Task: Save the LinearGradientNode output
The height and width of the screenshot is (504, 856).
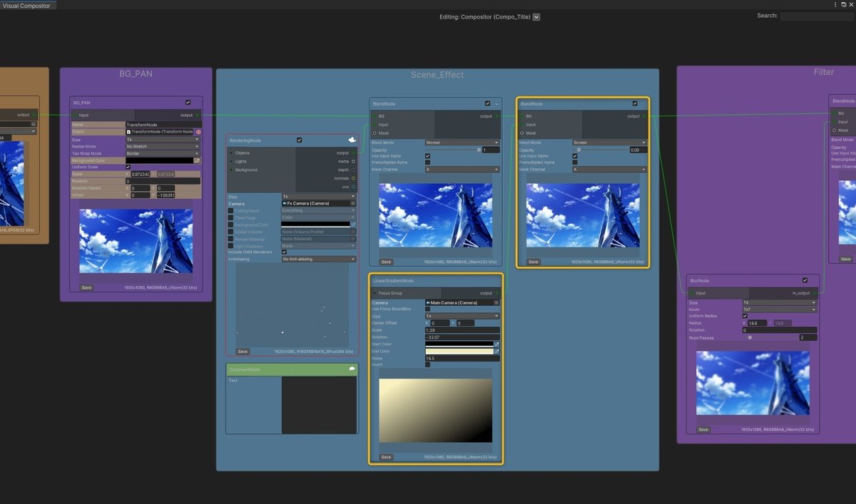Action: click(x=386, y=457)
